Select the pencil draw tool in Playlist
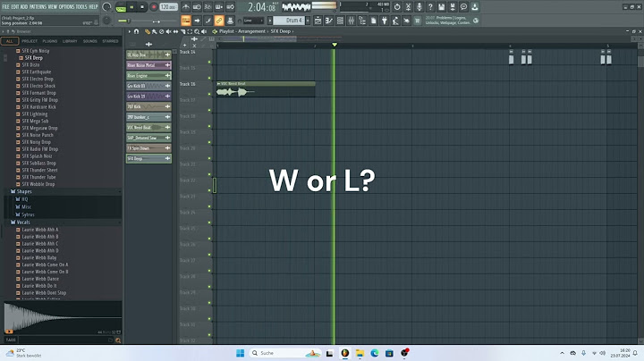 click(x=147, y=31)
